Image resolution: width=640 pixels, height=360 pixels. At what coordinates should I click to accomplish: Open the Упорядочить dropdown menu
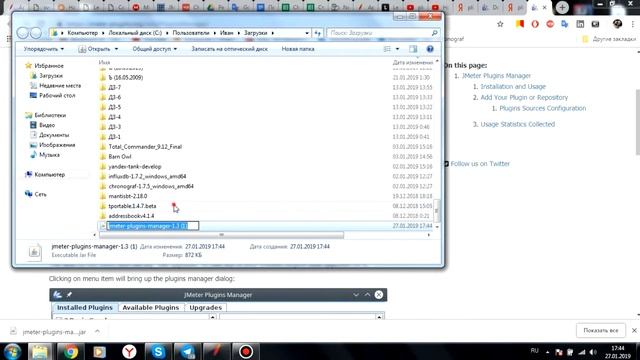coord(44,49)
